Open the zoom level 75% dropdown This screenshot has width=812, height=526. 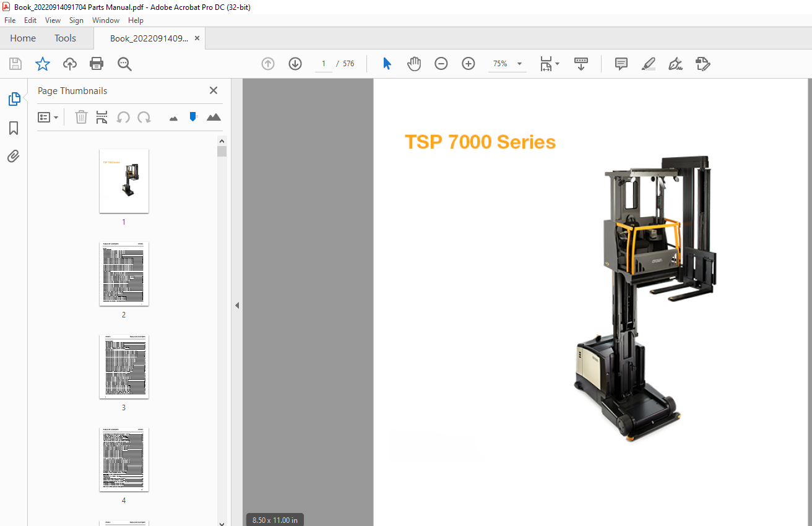tap(507, 64)
